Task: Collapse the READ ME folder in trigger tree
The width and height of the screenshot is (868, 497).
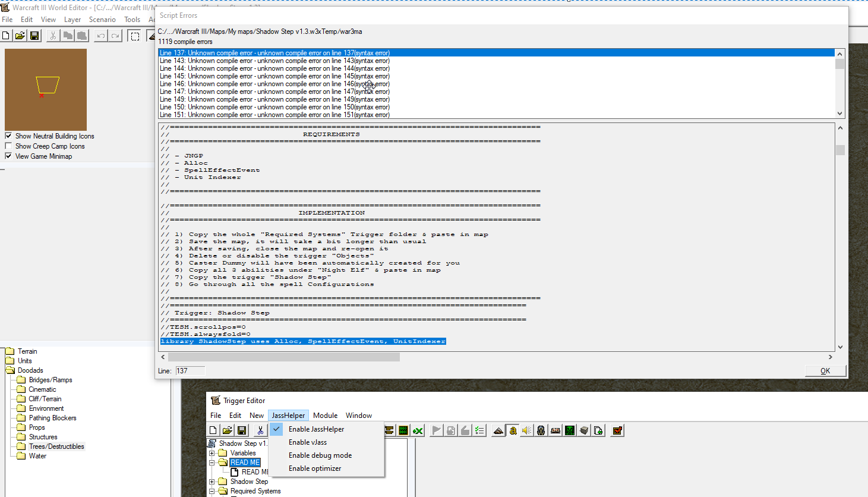Action: (212, 463)
